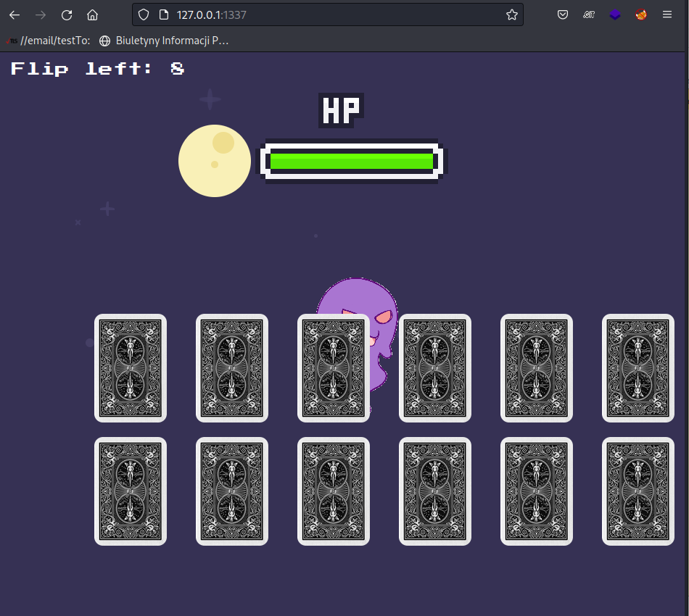
Task: Flip the top-row card overlapping the ghost
Action: 334,368
